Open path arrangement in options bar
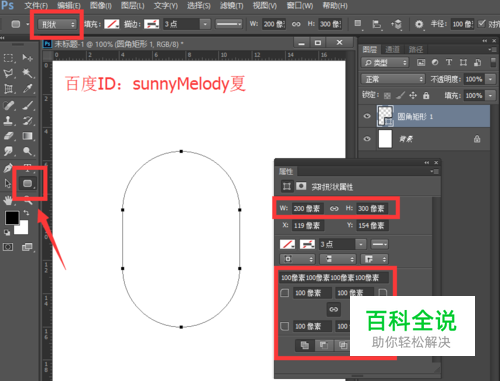The height and width of the screenshot is (381, 500). tap(396, 24)
